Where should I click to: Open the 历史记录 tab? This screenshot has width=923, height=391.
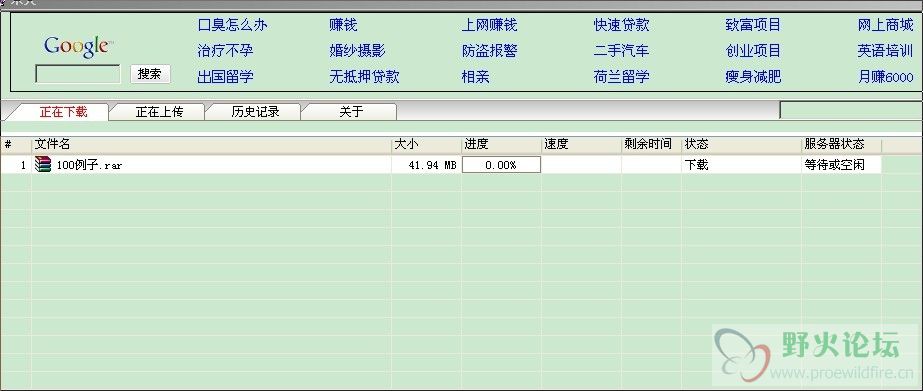255,112
